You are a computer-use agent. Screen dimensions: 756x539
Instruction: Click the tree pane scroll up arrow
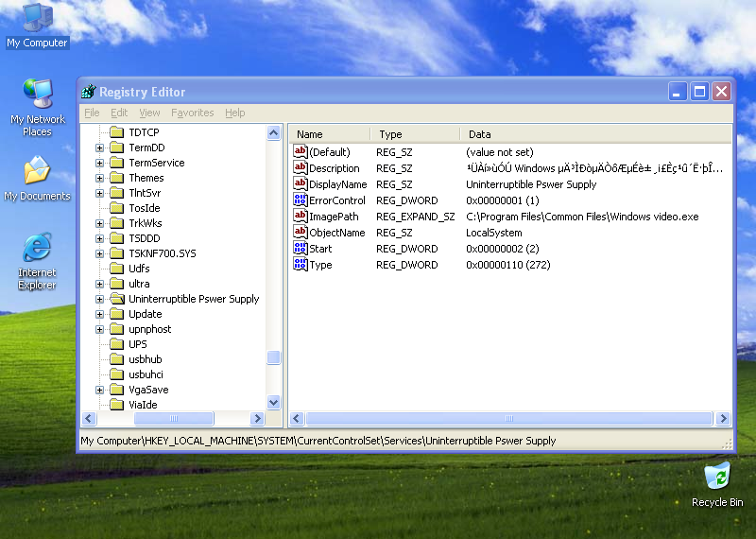click(273, 132)
